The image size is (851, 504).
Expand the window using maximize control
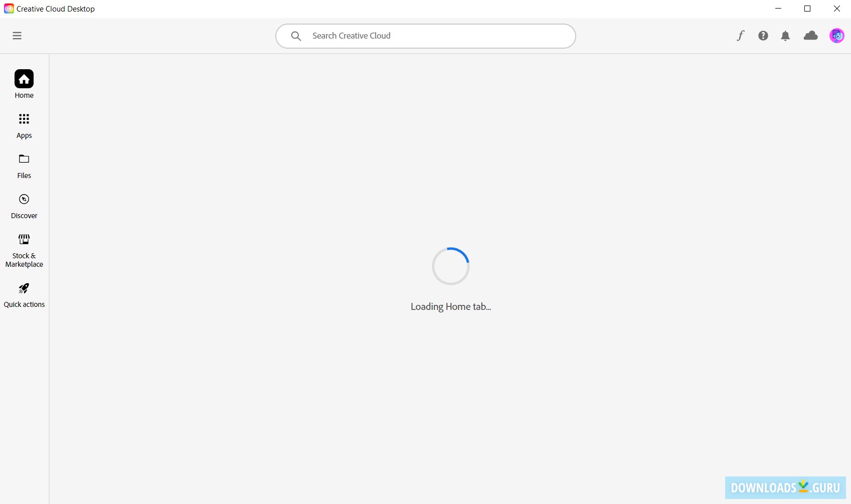pyautogui.click(x=807, y=9)
